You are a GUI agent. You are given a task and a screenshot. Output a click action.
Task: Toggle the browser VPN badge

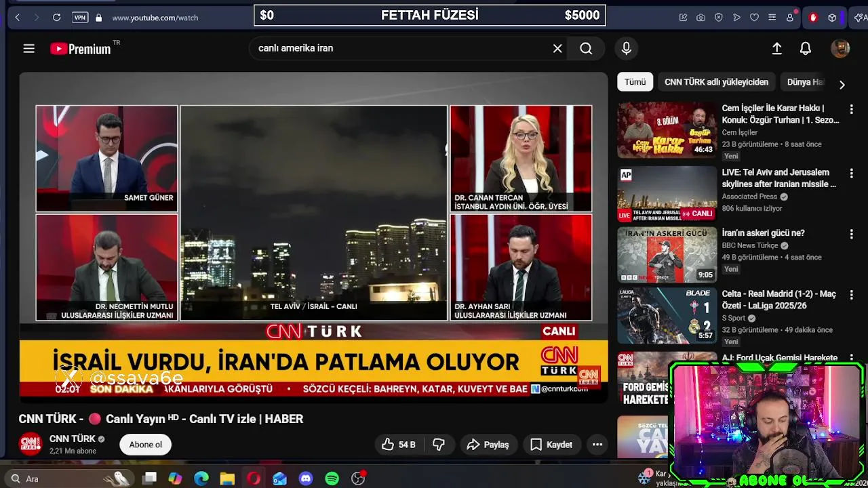(80, 17)
